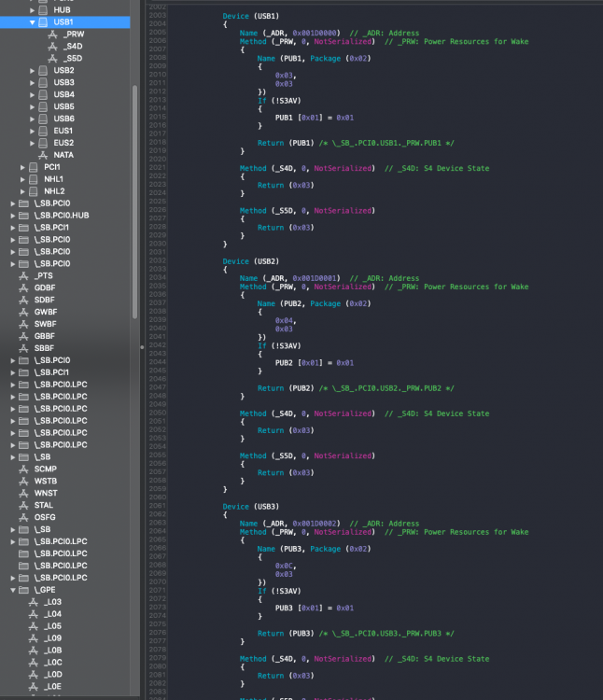Screen dimensions: 603x700
Task: Select the OSFG method icon
Action: point(23,517)
